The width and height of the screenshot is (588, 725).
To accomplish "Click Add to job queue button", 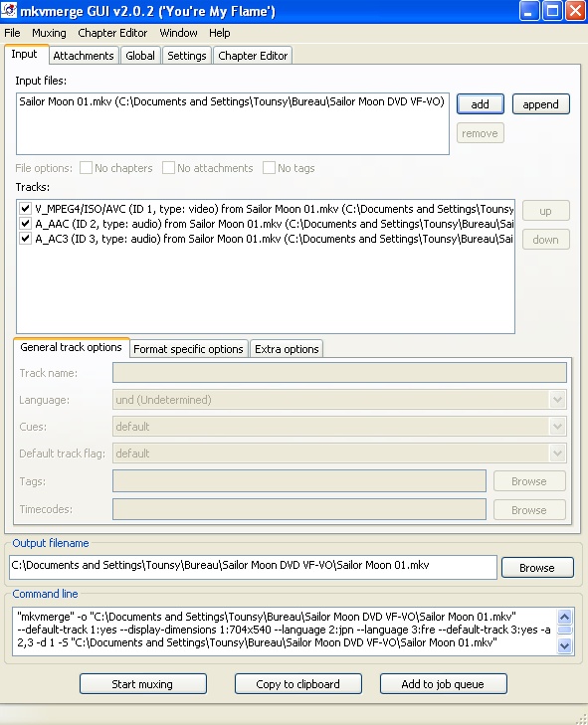I will click(443, 684).
